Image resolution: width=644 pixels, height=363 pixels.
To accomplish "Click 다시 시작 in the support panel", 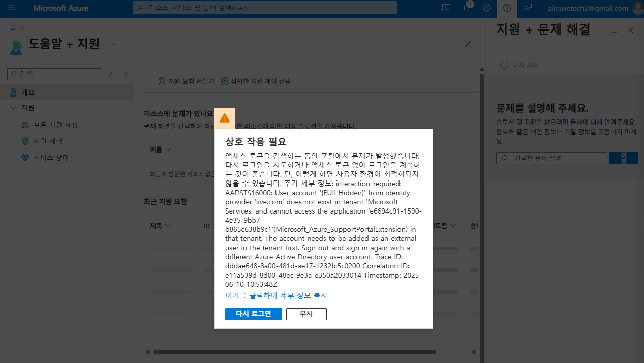I will tap(519, 65).
